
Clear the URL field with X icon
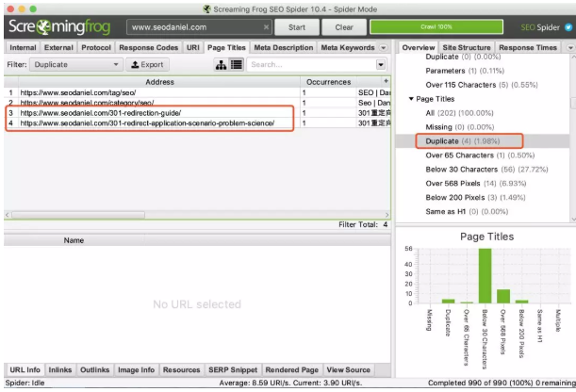pos(267,27)
